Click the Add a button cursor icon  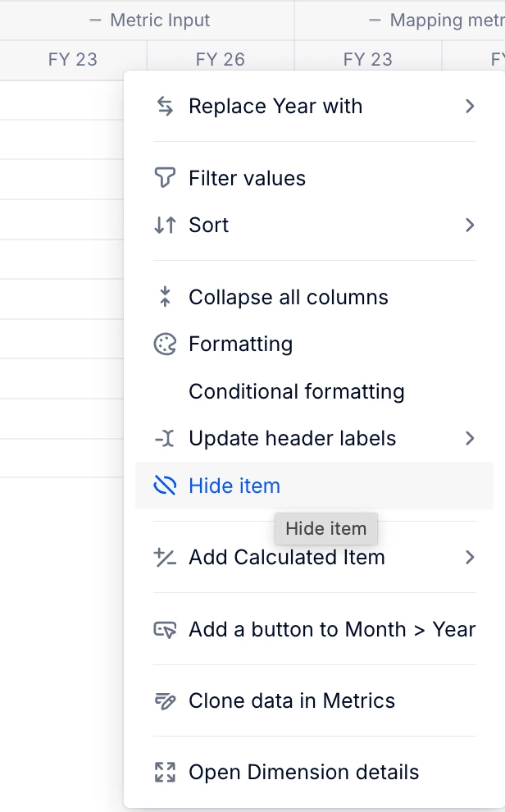(165, 630)
